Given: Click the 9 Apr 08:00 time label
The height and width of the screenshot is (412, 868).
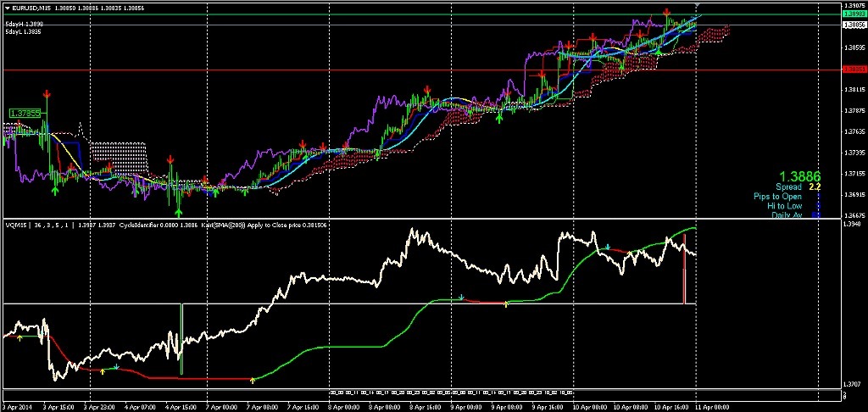Looking at the screenshot, I should pyautogui.click(x=505, y=406).
